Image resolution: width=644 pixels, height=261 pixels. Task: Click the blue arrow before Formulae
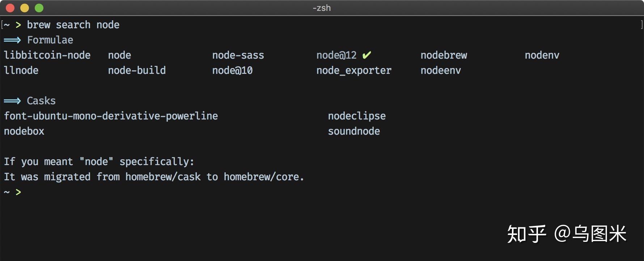coord(12,40)
